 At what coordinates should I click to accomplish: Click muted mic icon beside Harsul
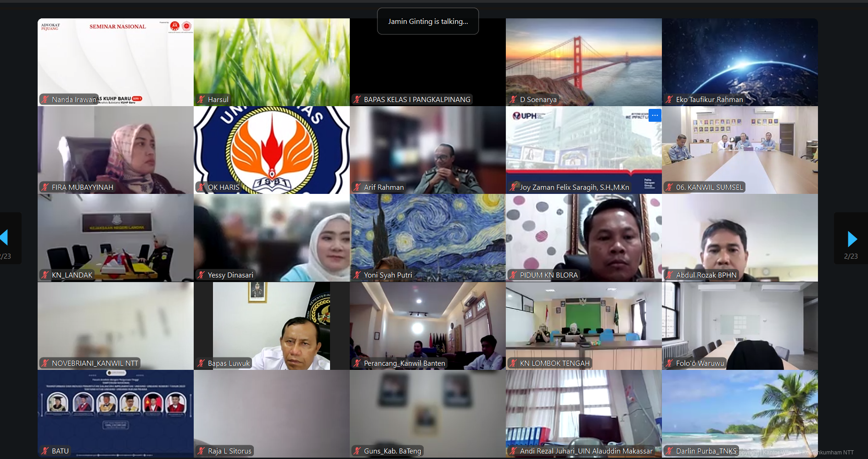[201, 99]
